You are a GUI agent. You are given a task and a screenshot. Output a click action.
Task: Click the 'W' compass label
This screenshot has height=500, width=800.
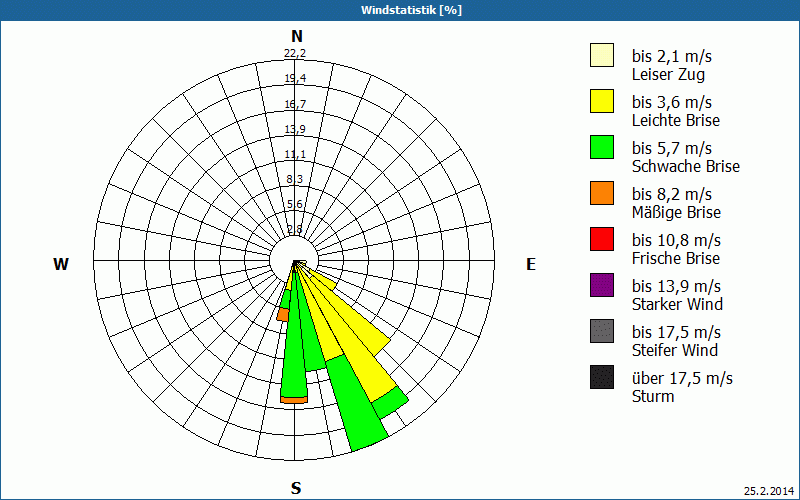61,264
